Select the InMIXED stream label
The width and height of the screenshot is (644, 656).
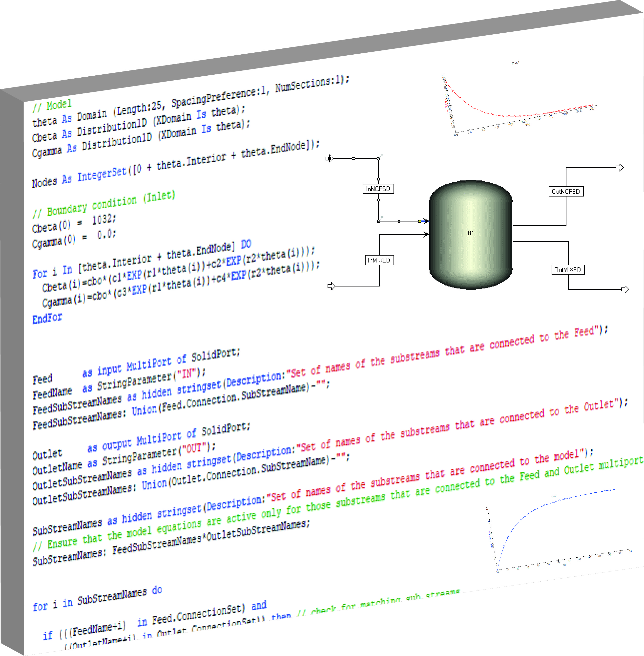coord(379,260)
